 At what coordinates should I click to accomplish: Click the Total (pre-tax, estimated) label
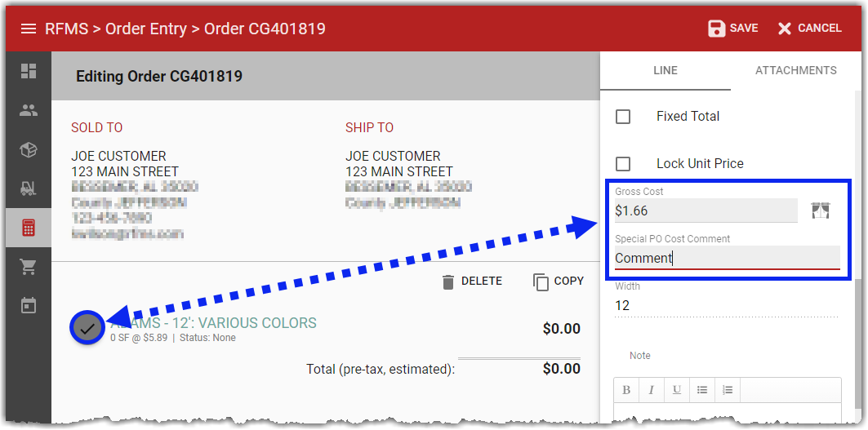click(x=381, y=369)
